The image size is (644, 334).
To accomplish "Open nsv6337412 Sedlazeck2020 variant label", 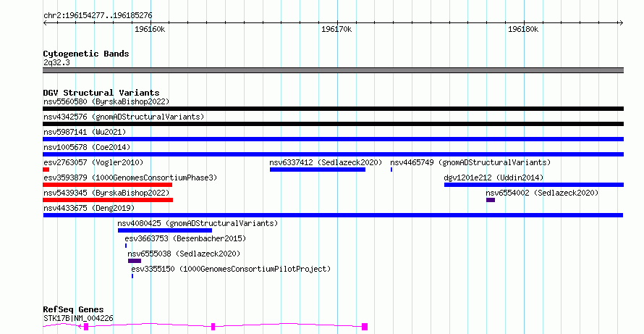I will click(326, 162).
